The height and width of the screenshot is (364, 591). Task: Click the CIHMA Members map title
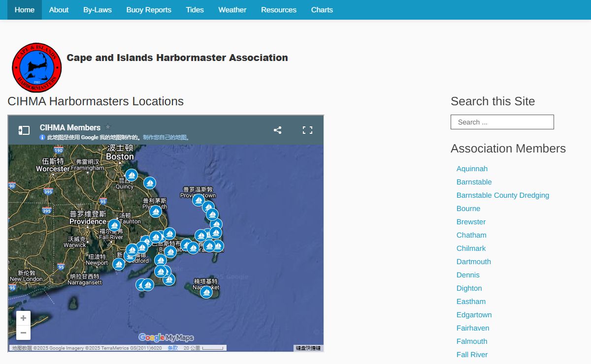(70, 127)
